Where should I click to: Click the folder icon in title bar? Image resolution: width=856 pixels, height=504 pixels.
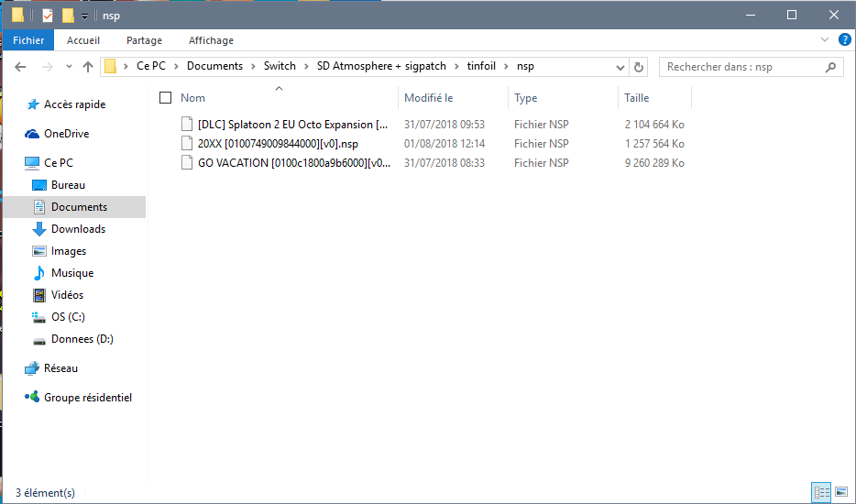(x=17, y=15)
